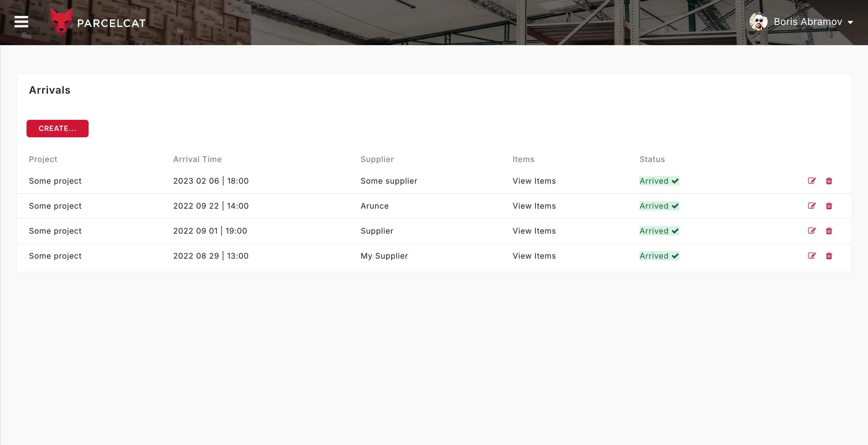Delete the 2022 09 01 arrival
Image resolution: width=868 pixels, height=445 pixels.
click(829, 231)
